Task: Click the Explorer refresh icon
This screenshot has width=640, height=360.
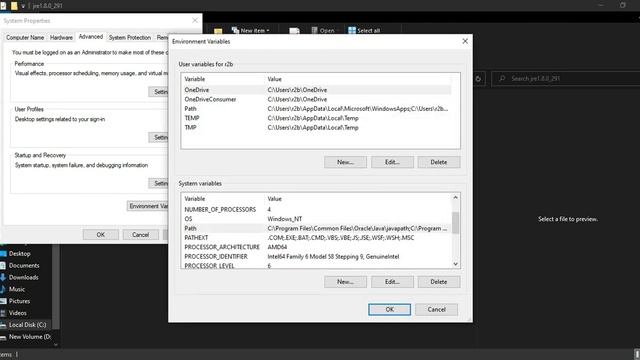Action: [478, 79]
